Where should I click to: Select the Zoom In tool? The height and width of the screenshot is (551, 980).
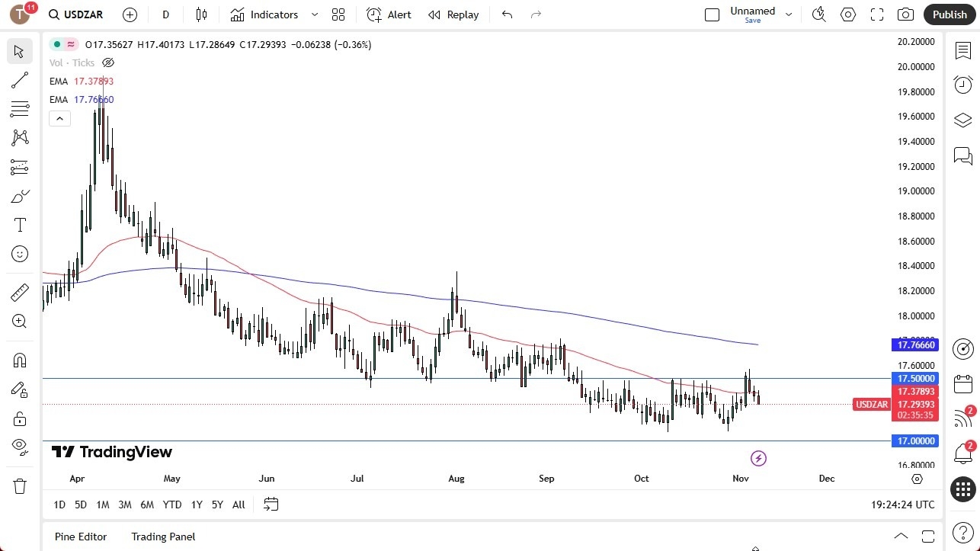click(19, 321)
